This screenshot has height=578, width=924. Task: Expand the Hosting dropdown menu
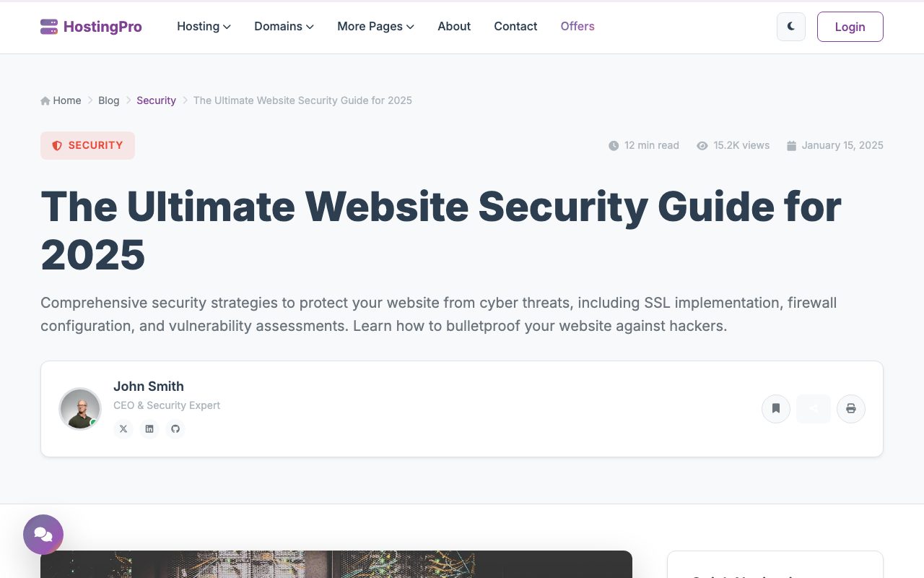tap(204, 27)
